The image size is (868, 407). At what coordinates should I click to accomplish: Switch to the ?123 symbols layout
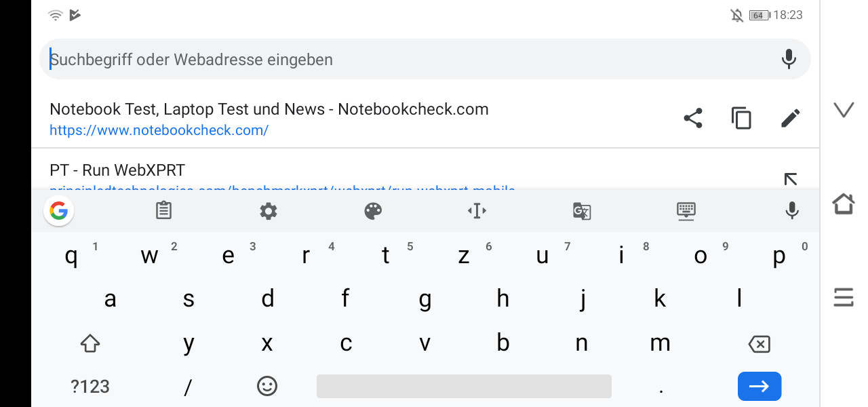90,387
